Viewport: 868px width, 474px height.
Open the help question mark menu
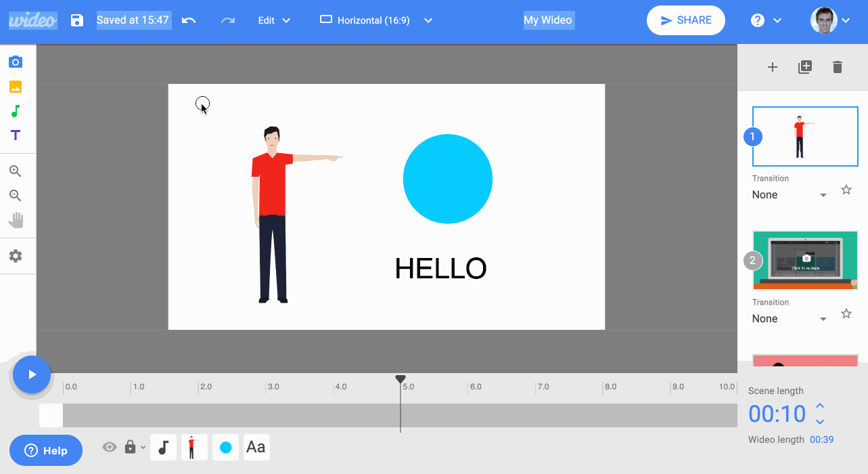(x=765, y=20)
